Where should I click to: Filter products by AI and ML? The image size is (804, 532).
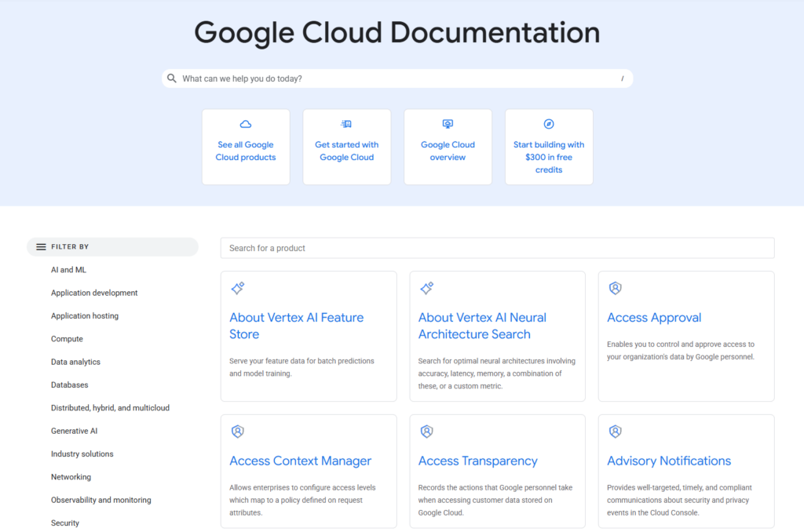pyautogui.click(x=69, y=270)
